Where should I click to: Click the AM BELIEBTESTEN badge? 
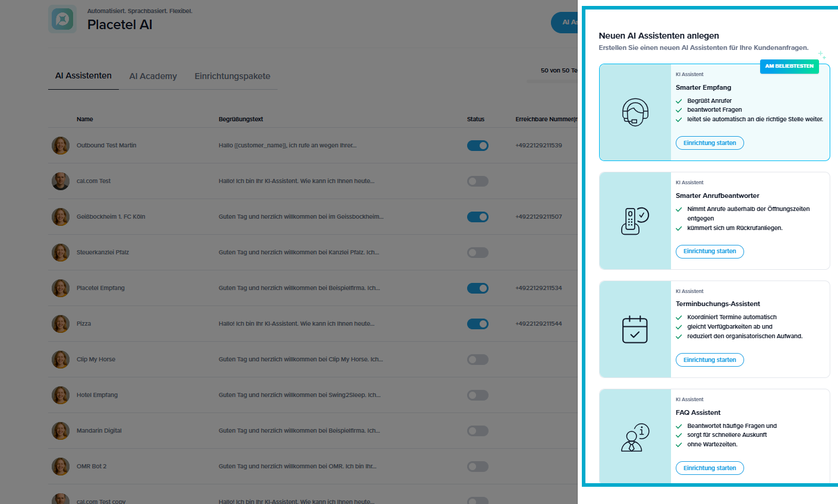point(789,67)
